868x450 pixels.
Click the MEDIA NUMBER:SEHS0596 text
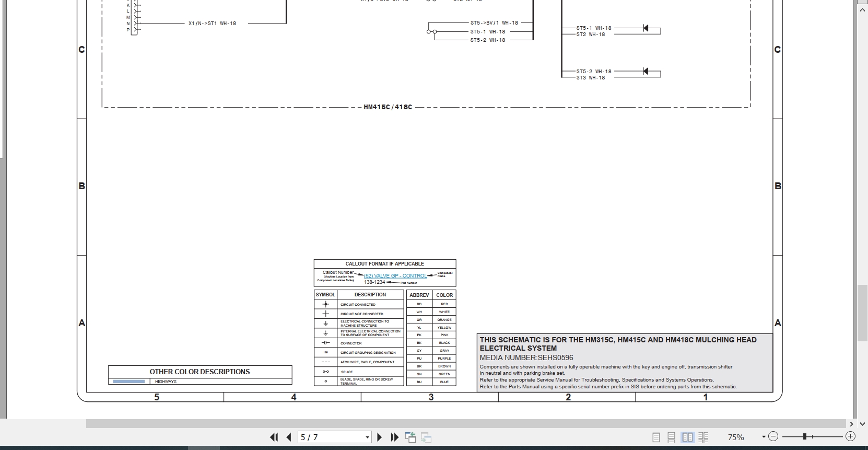tap(526, 357)
